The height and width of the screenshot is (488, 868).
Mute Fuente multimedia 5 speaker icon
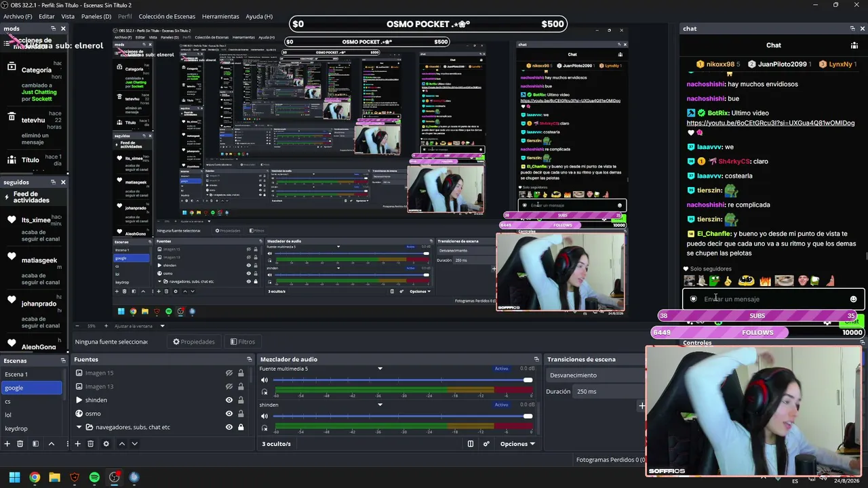264,380
